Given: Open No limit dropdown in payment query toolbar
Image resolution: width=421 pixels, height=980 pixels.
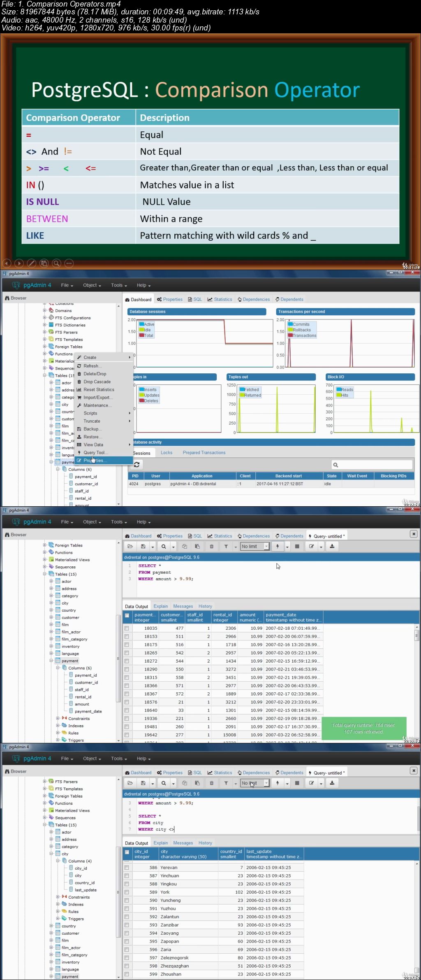Looking at the screenshot, I should (x=255, y=546).
